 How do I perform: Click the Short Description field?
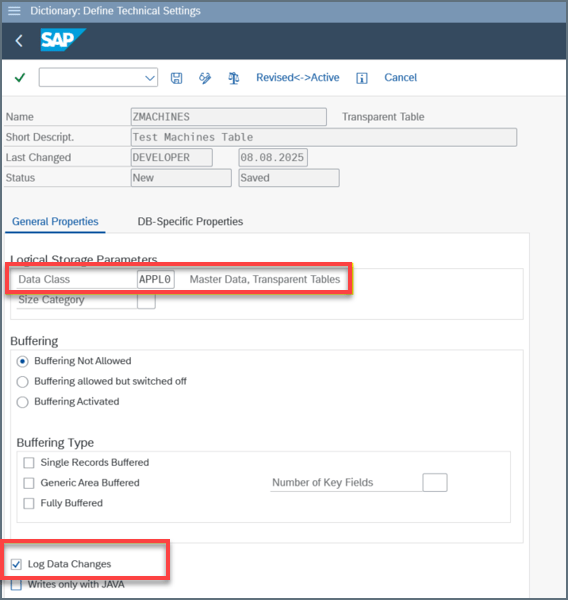(x=323, y=137)
